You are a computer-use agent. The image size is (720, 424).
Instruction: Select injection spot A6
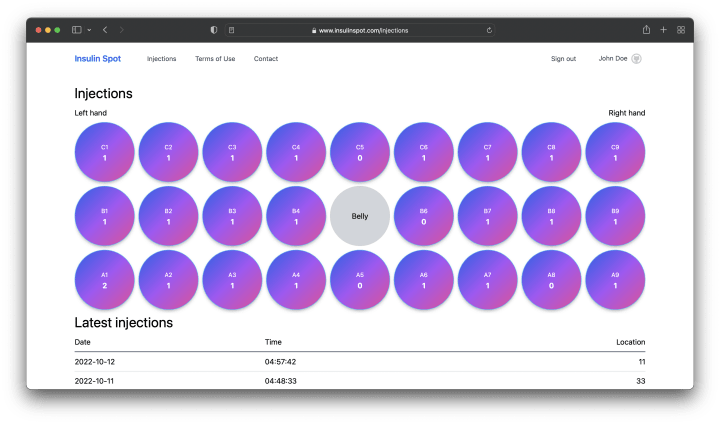click(424, 280)
